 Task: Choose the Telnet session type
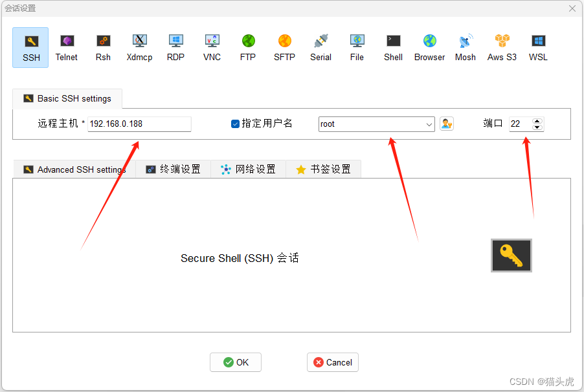coord(67,48)
